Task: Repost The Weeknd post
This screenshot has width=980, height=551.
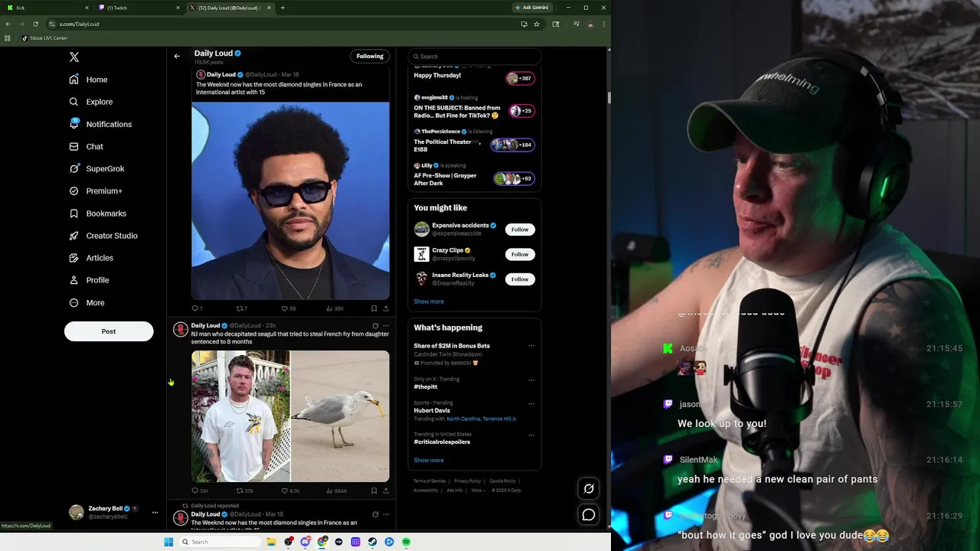Action: point(241,308)
